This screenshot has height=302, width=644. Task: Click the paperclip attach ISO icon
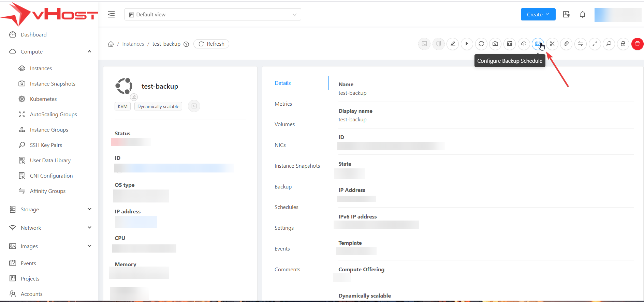(x=566, y=44)
